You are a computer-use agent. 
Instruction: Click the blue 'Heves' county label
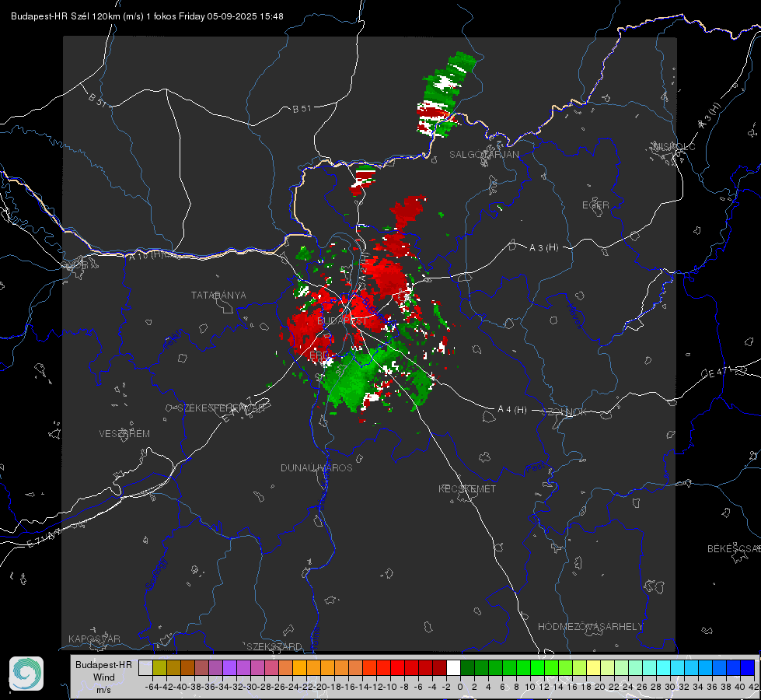[574, 317]
